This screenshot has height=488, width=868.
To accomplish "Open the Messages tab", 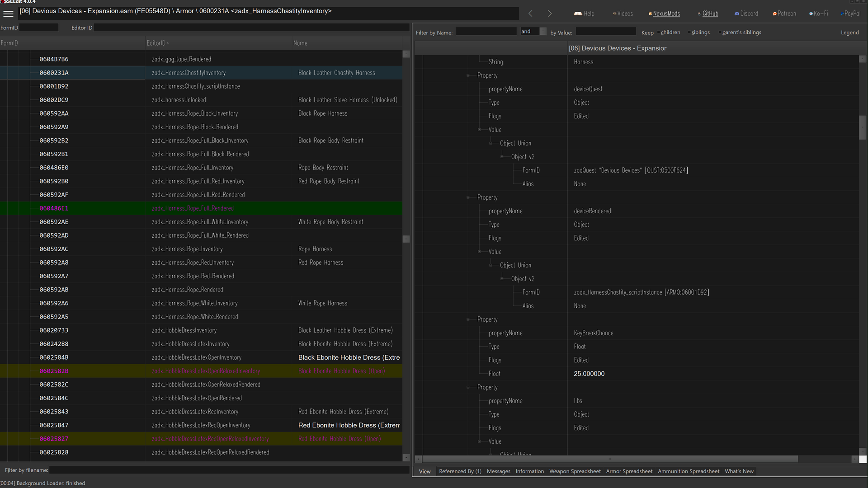I will click(498, 471).
